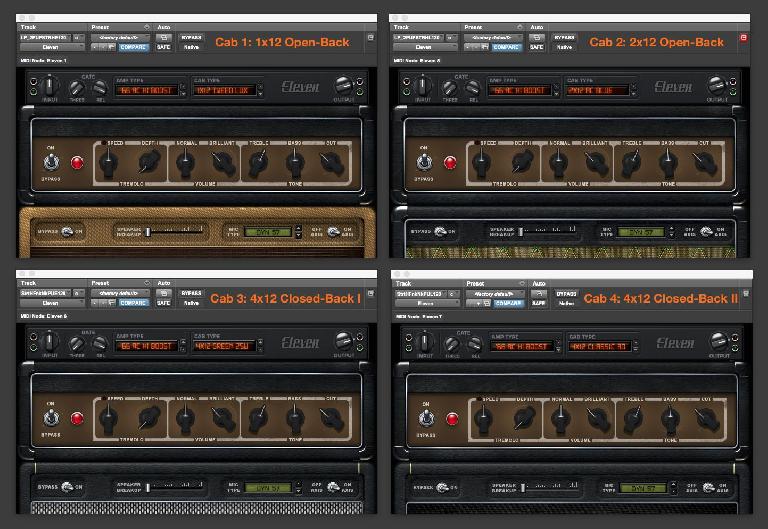Click the Preset menu circle icon in Cab 4
768x529 pixels.
522,284
